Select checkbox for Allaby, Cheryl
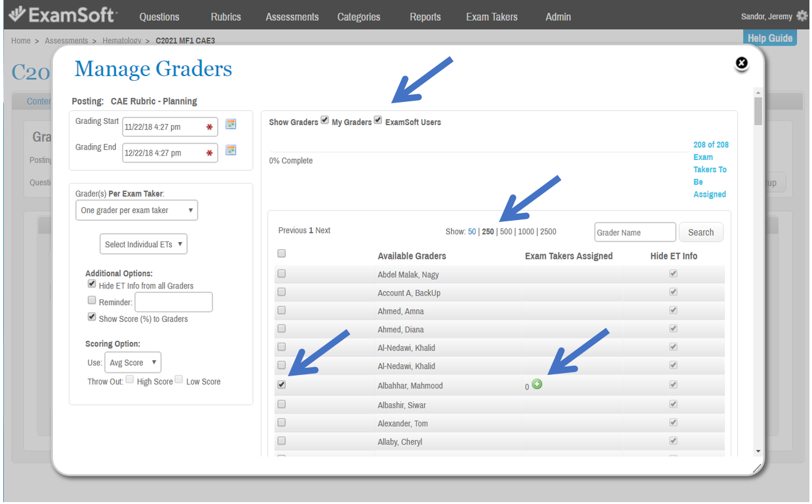 pyautogui.click(x=281, y=441)
